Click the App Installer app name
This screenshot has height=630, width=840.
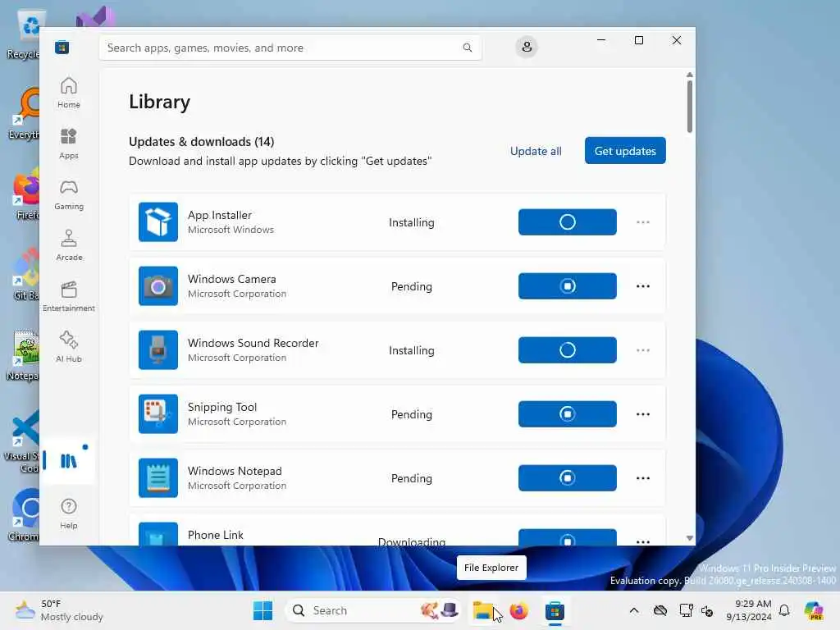point(220,216)
